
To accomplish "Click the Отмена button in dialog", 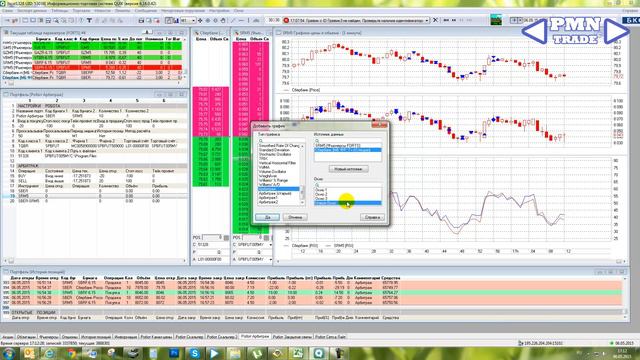I will [295, 217].
